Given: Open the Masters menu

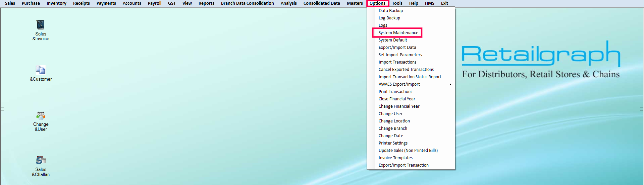Looking at the screenshot, I should coord(355,3).
